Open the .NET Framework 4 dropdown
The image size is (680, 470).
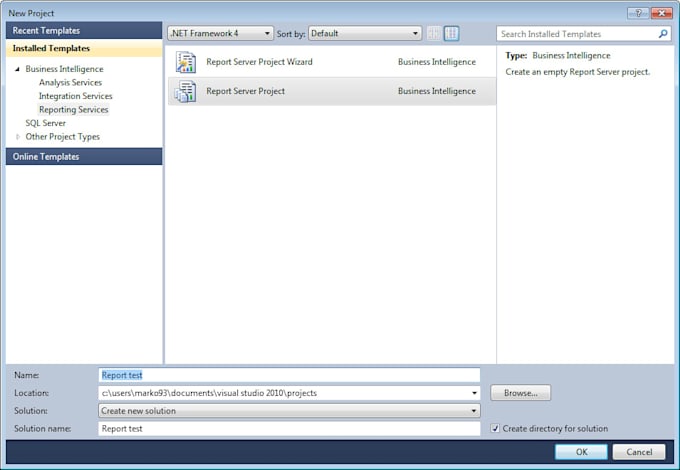coord(220,33)
